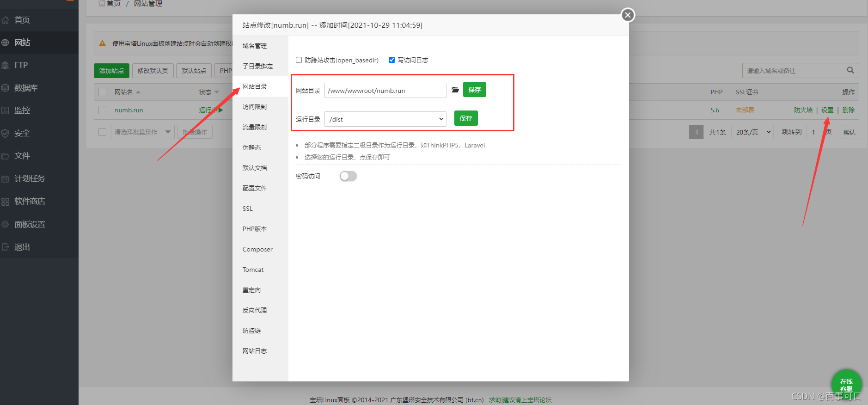Click the gear icon beside 面板设置
Screen dimensions: 868x405
point(6,224)
